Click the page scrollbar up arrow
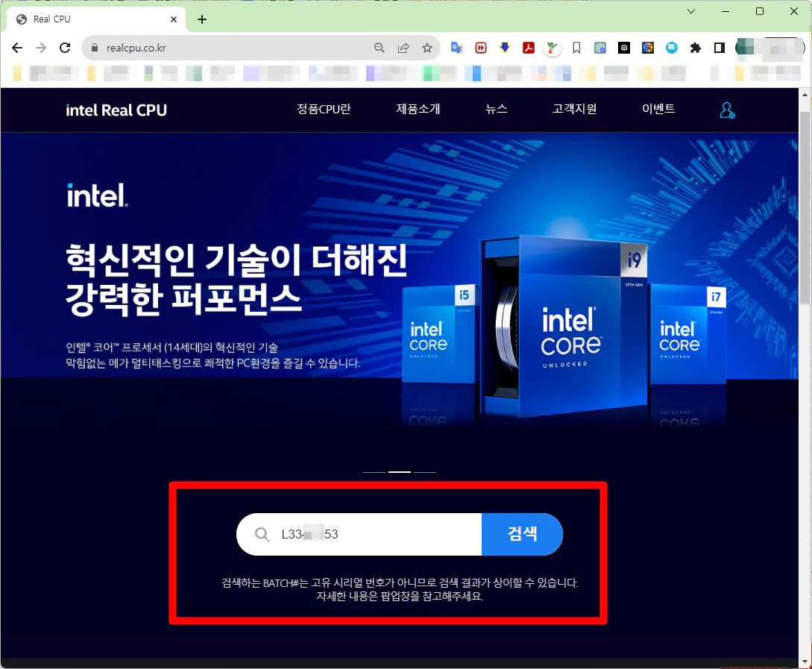This screenshot has width=812, height=669. (805, 95)
